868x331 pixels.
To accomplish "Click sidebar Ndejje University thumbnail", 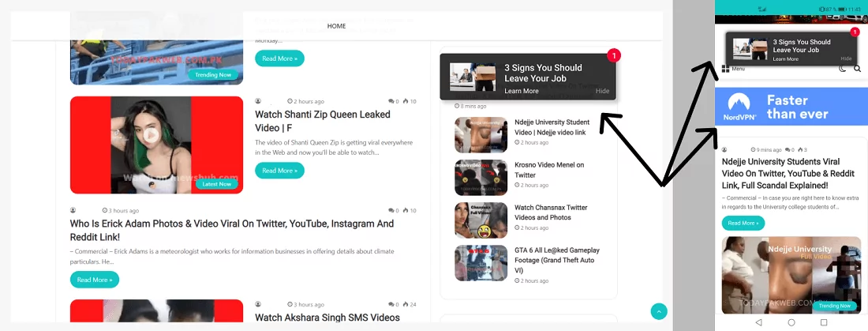I will coord(481,135).
